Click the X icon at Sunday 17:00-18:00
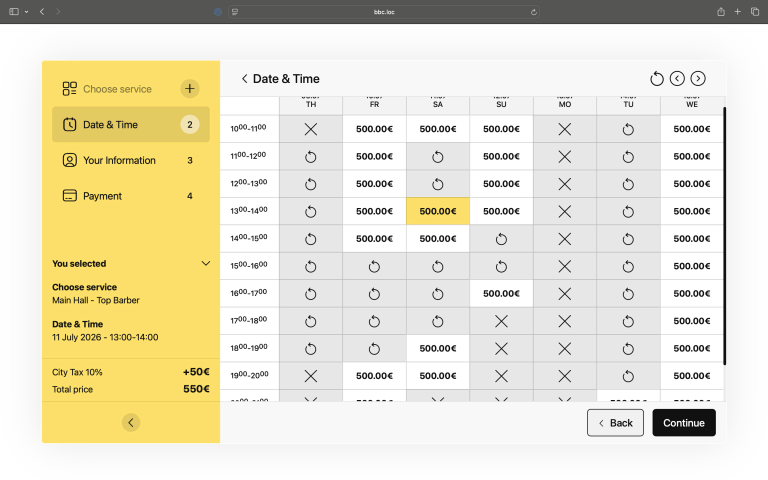Image resolution: width=768 pixels, height=480 pixels. click(x=501, y=321)
